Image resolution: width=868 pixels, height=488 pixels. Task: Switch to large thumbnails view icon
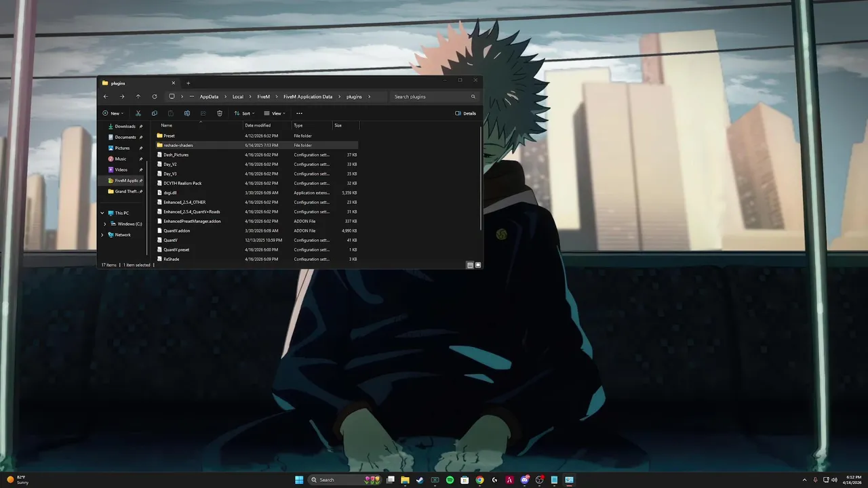click(x=478, y=265)
